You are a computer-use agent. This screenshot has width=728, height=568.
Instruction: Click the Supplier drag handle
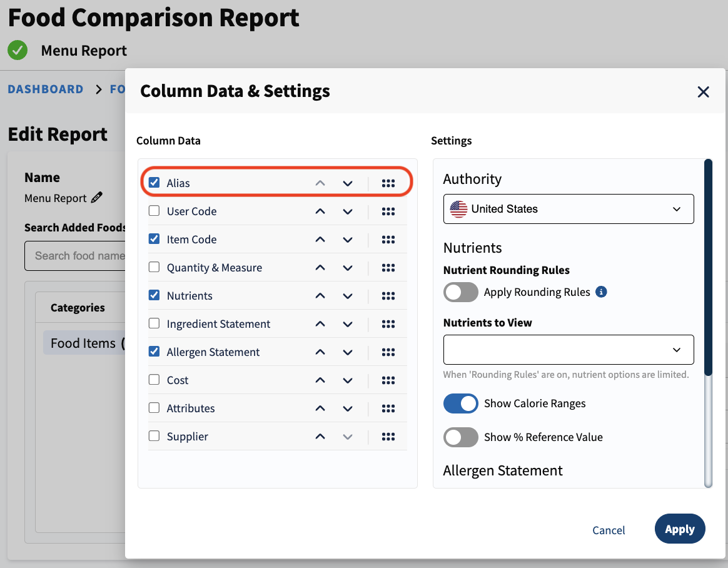point(388,437)
